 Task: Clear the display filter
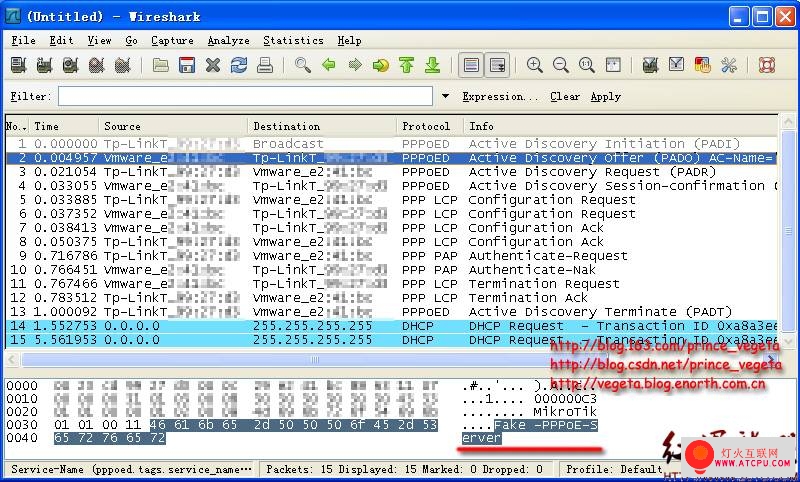coord(565,96)
